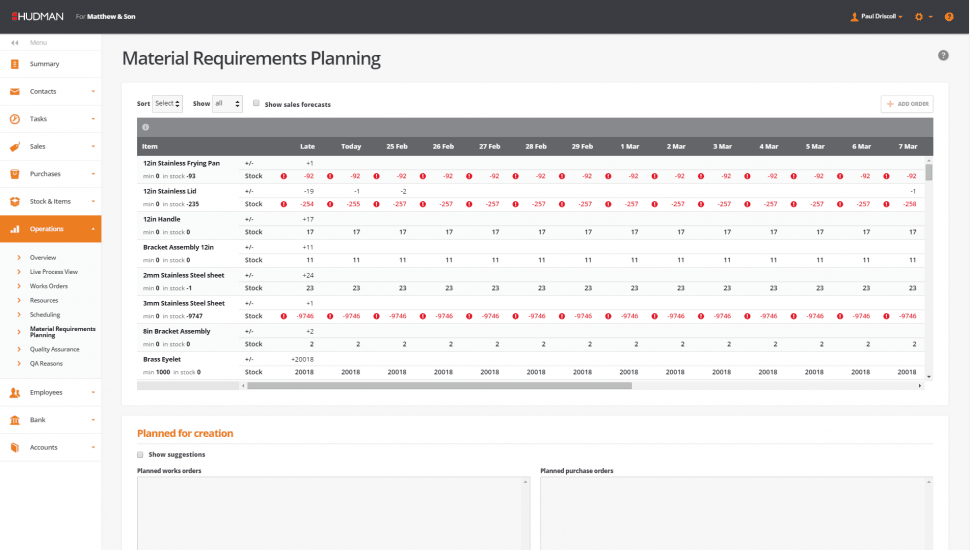970x550 pixels.
Task: Click the table's horizontal scrollbar
Action: [x=440, y=385]
